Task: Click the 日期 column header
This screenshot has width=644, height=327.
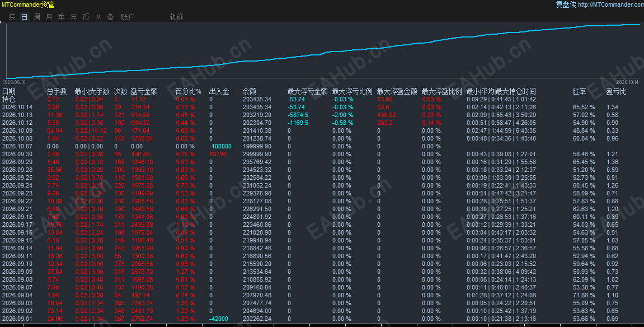Action: point(8,92)
